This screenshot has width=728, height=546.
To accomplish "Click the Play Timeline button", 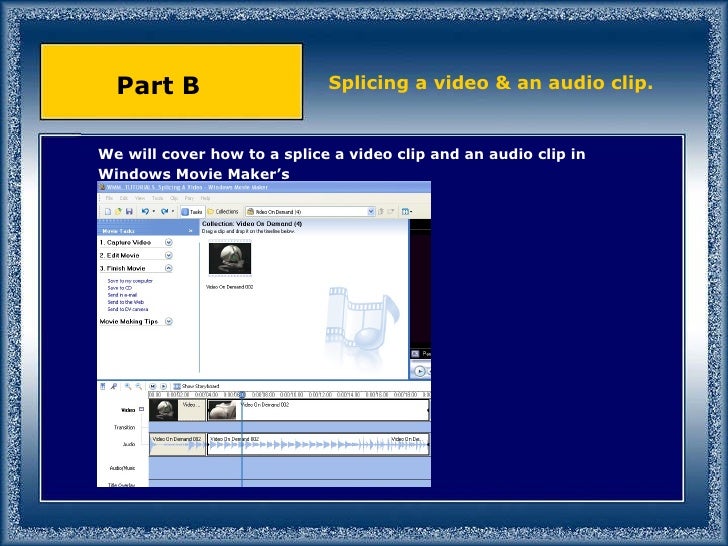I will 163,386.
